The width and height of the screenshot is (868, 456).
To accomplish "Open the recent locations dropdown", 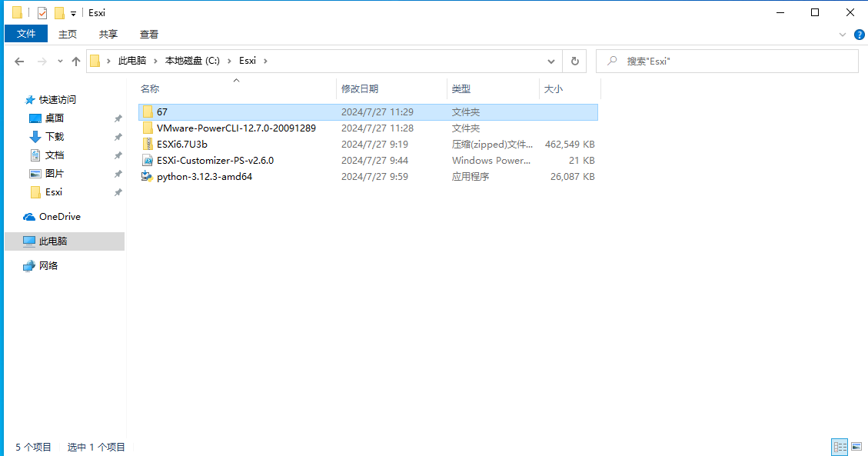I will pyautogui.click(x=60, y=62).
